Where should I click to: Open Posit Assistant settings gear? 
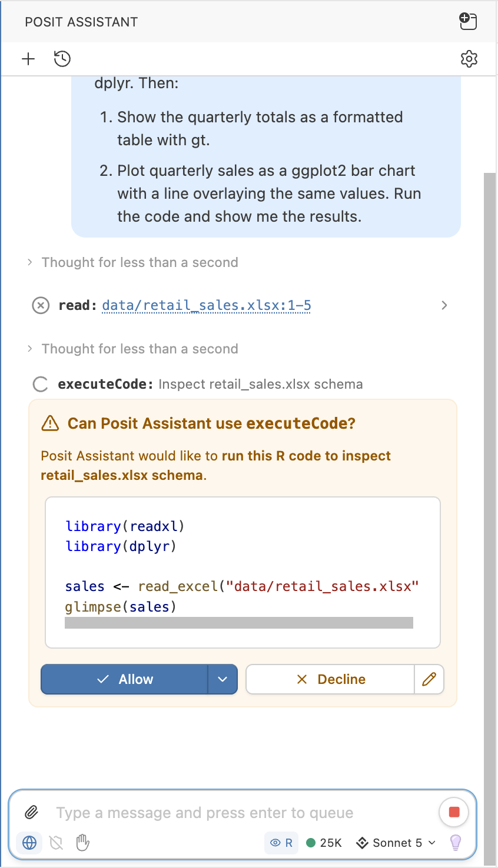pos(469,59)
